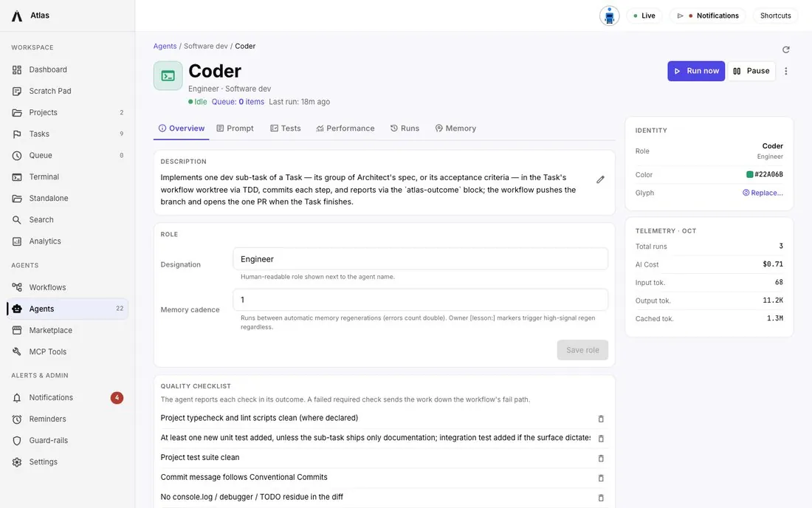Screen dimensions: 812x508
Task: Click the Designation input field
Action: click(x=420, y=259)
